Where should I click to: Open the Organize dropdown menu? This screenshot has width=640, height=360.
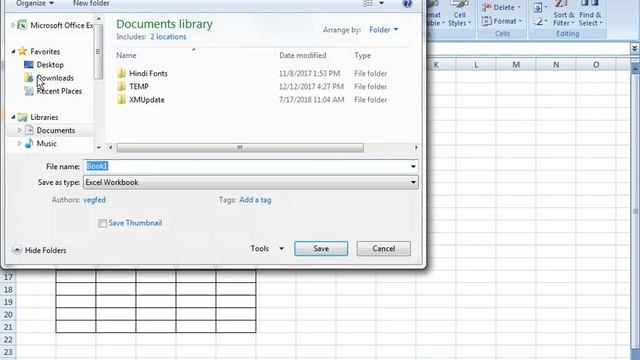(35, 4)
